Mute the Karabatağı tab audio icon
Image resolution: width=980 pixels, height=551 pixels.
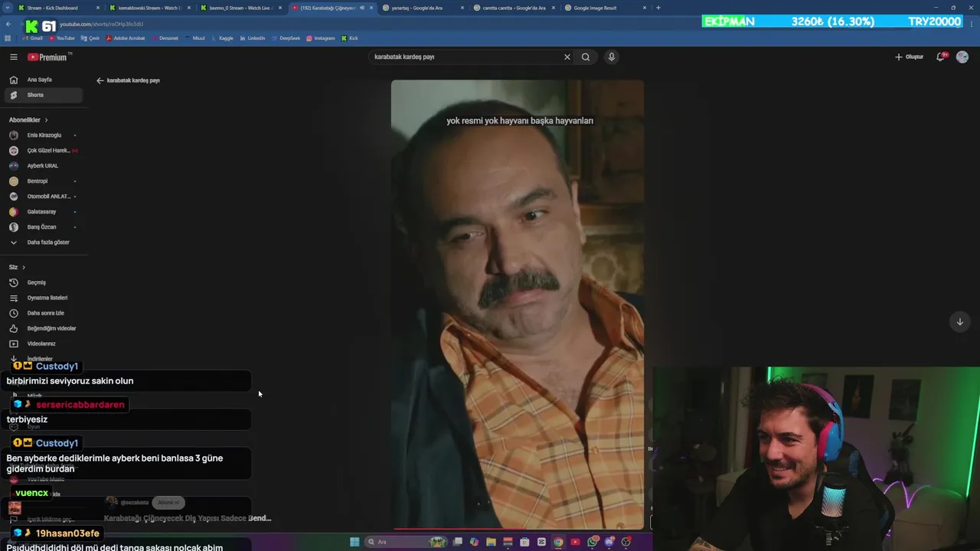[362, 8]
